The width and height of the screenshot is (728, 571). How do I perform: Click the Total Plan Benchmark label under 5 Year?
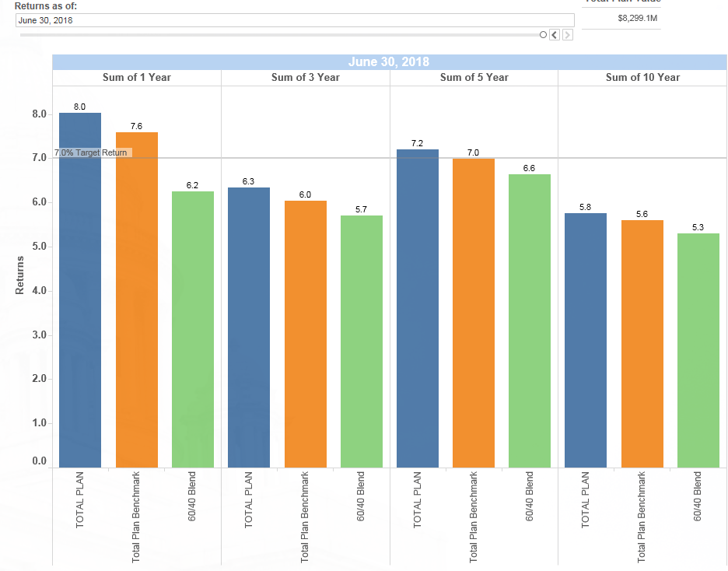tap(473, 517)
